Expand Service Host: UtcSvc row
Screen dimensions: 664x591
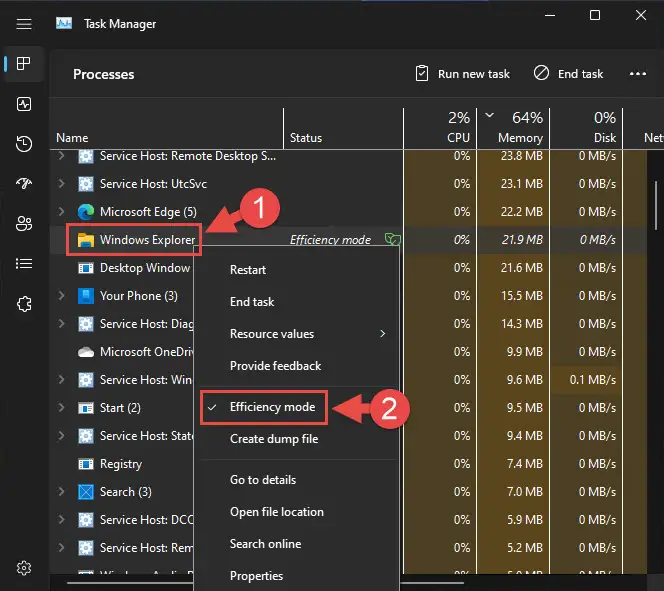pyautogui.click(x=61, y=184)
